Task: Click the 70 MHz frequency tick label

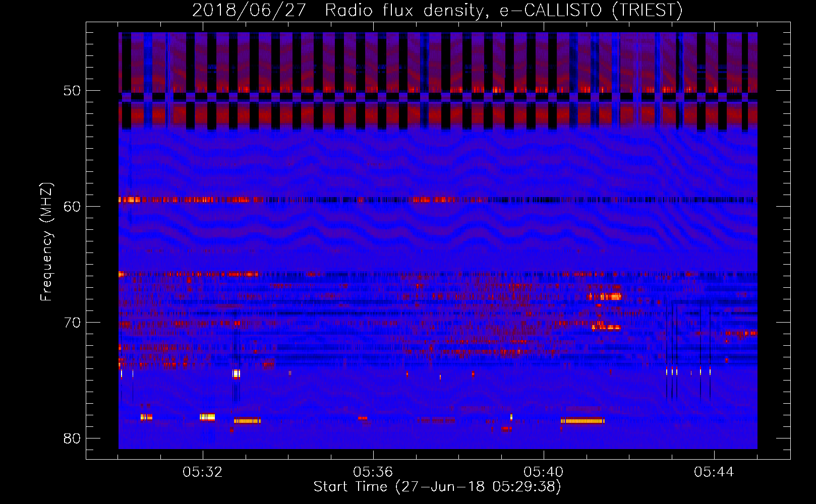Action: pyautogui.click(x=72, y=323)
